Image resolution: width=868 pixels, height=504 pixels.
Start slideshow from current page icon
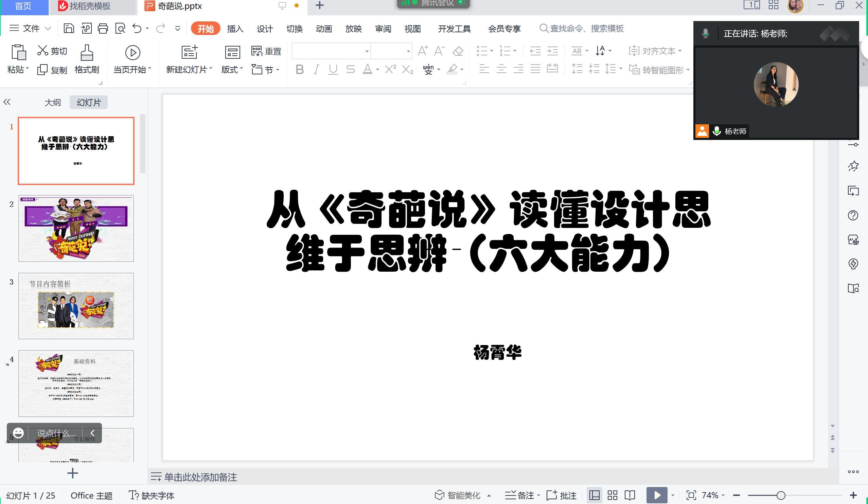tap(132, 53)
